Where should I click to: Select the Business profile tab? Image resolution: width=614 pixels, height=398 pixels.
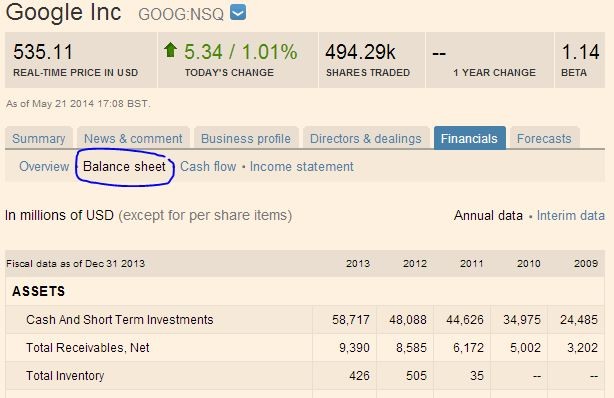pyautogui.click(x=246, y=138)
